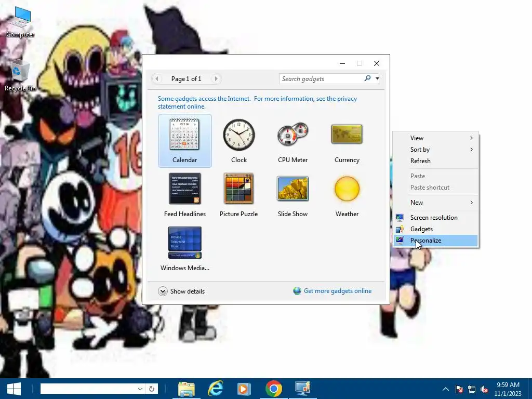This screenshot has height=399, width=532.
Task: Open the Computer desktop icon
Action: [20, 22]
